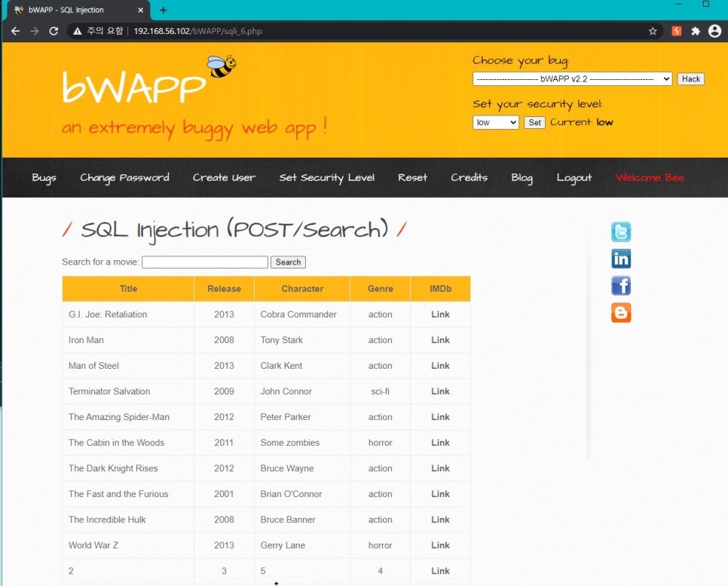
Task: Open IMDb Link for The Dark Knight Rises
Action: tap(440, 468)
